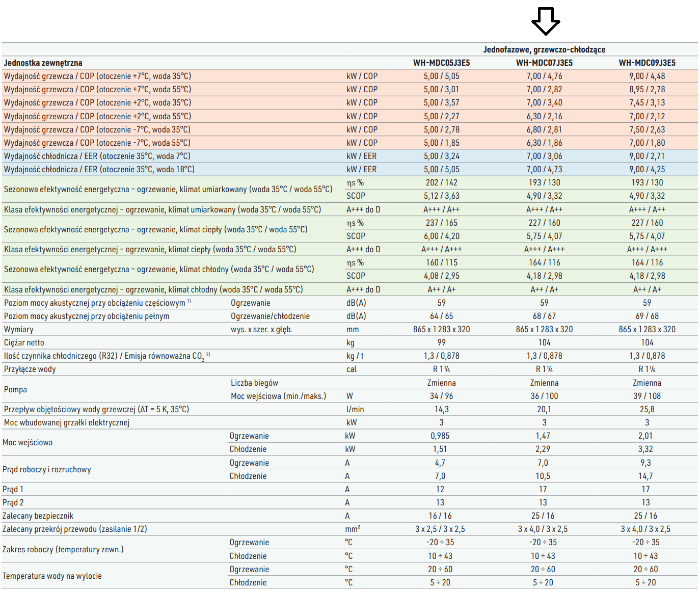The width and height of the screenshot is (700, 591).
Task: Click value 64 / 65
Action: [441, 316]
